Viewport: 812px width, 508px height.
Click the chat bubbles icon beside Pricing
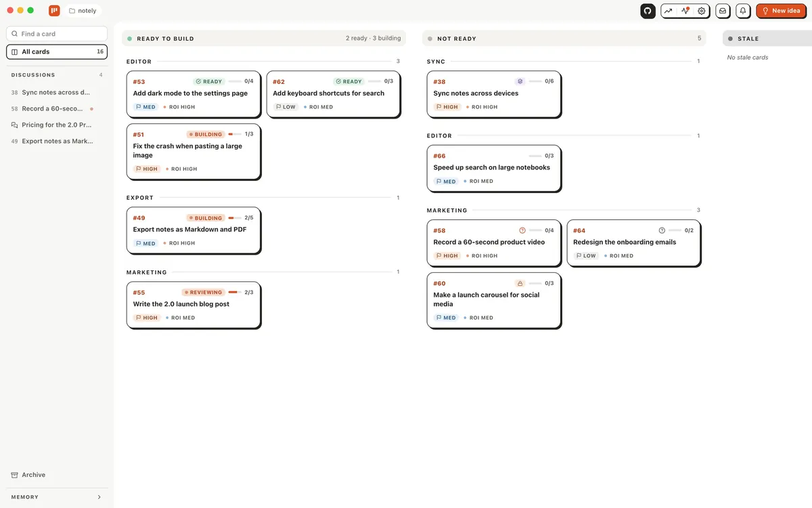(x=15, y=125)
